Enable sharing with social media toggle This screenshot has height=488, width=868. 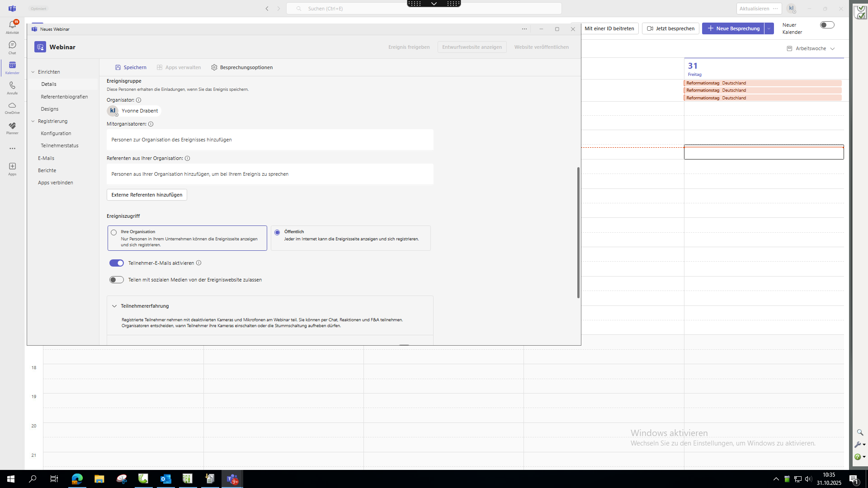[x=117, y=280]
